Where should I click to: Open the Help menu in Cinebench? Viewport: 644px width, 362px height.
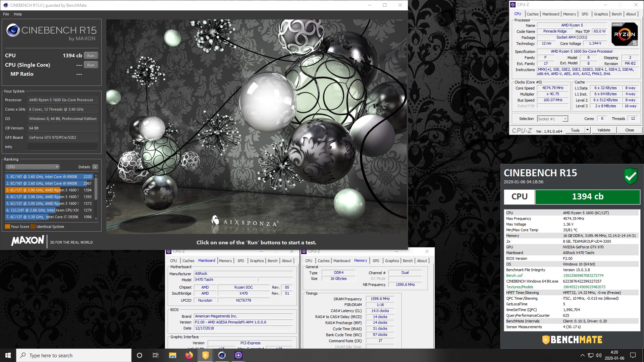[18, 14]
